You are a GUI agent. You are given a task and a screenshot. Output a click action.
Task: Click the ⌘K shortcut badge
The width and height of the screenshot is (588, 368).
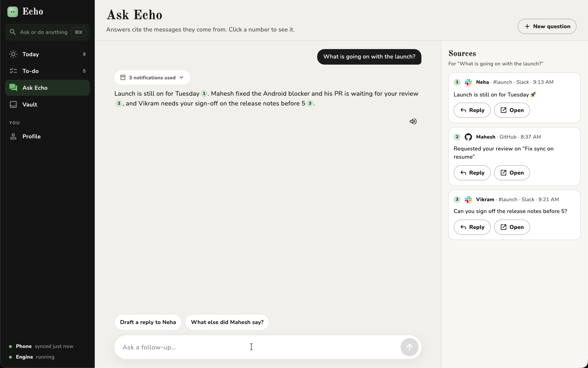(78, 32)
